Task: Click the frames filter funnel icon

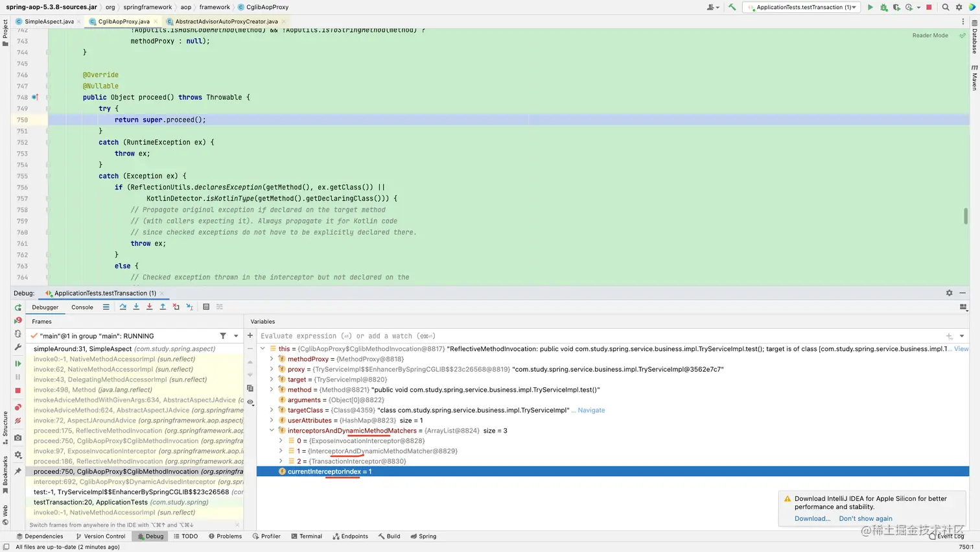Action: pyautogui.click(x=223, y=336)
